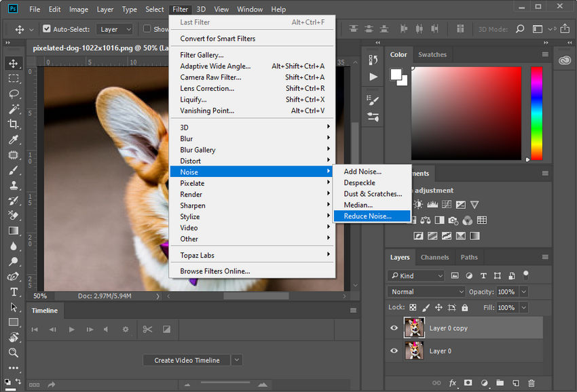The width and height of the screenshot is (577, 392).
Task: Select the Pen tool
Action: point(14,277)
